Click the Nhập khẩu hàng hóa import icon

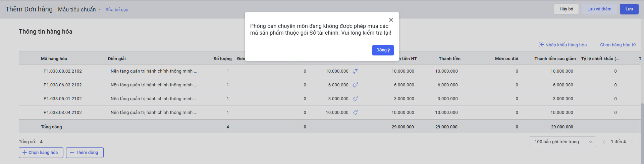click(541, 45)
